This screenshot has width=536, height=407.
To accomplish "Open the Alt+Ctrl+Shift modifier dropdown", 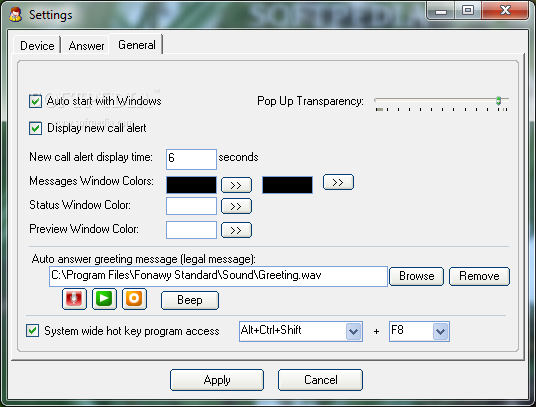I will [353, 331].
